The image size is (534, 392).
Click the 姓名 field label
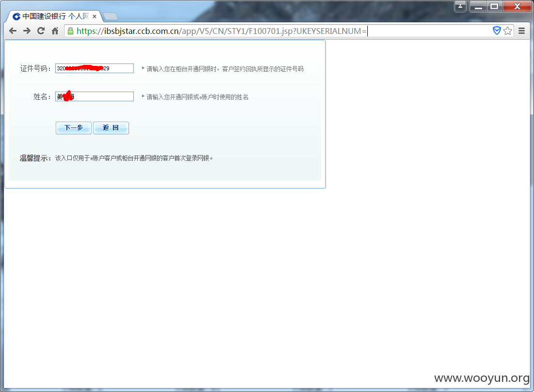pyautogui.click(x=42, y=97)
